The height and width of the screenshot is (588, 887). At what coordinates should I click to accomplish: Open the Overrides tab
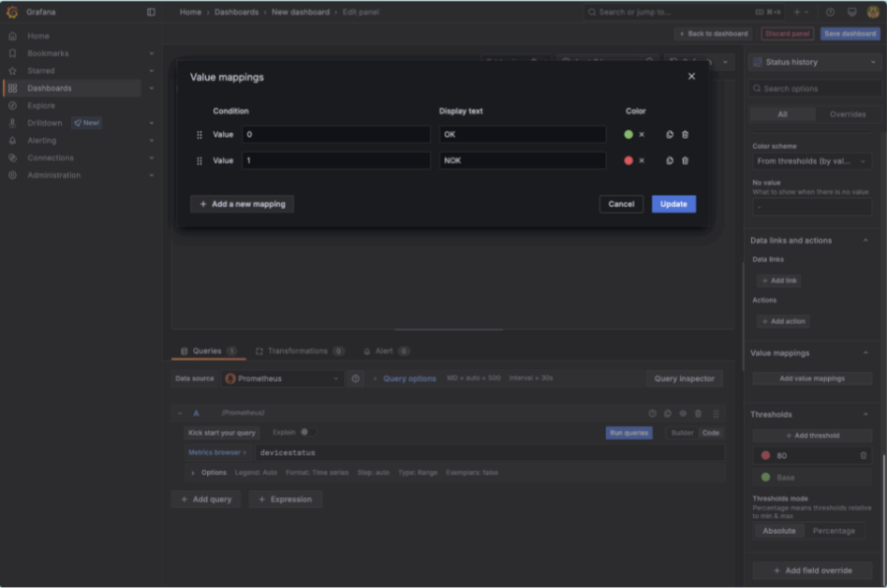[847, 114]
